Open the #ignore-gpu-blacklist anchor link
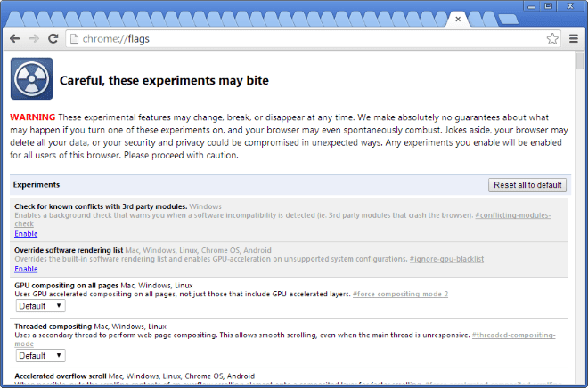 (446, 259)
